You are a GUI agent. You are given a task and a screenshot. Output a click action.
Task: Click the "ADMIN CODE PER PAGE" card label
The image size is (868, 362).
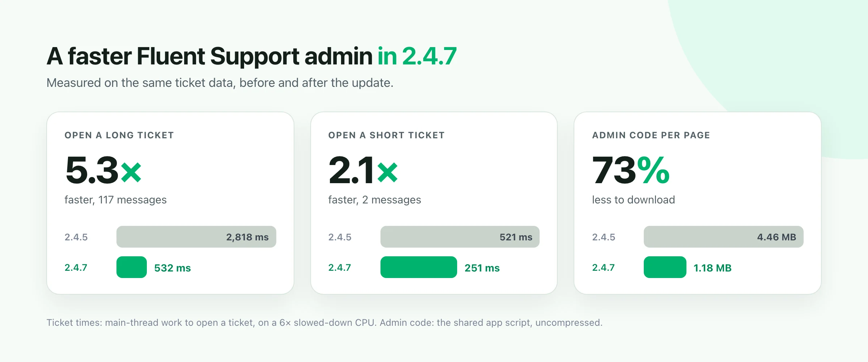click(651, 135)
